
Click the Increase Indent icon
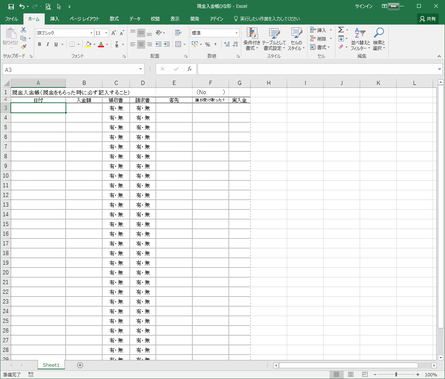[167, 44]
